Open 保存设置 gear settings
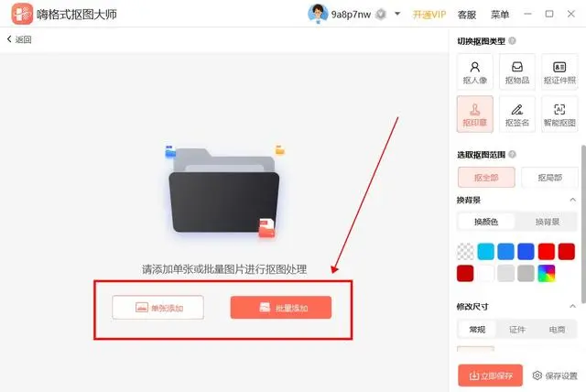 [x=555, y=376]
